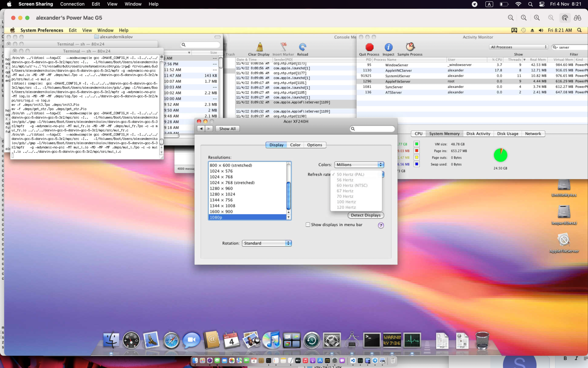Open Preview from the remote Dock
The image size is (588, 368).
pyautogui.click(x=251, y=340)
